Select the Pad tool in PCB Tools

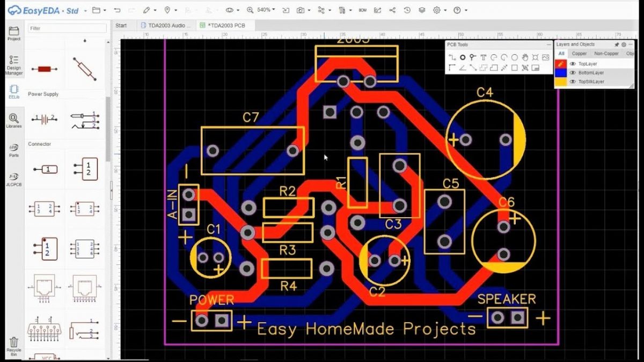pos(463,57)
